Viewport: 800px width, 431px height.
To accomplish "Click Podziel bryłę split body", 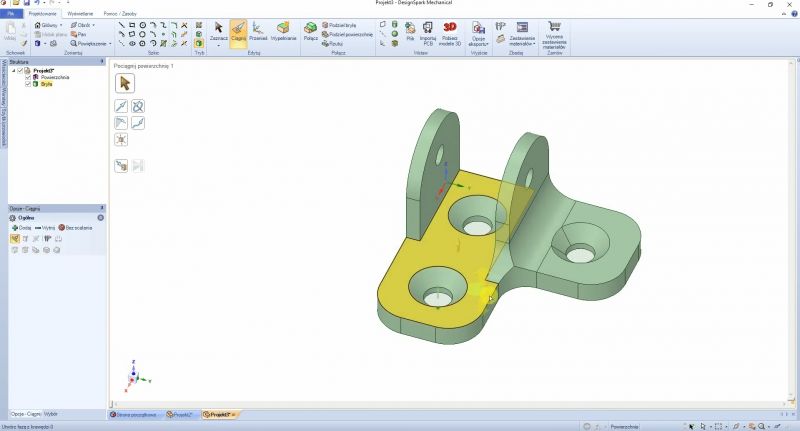I will click(339, 25).
